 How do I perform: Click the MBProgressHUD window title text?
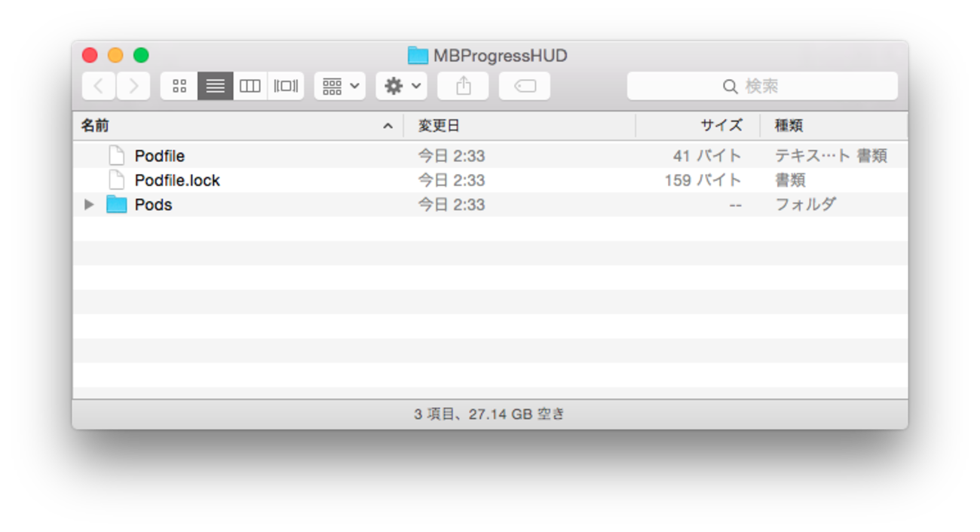pos(501,56)
